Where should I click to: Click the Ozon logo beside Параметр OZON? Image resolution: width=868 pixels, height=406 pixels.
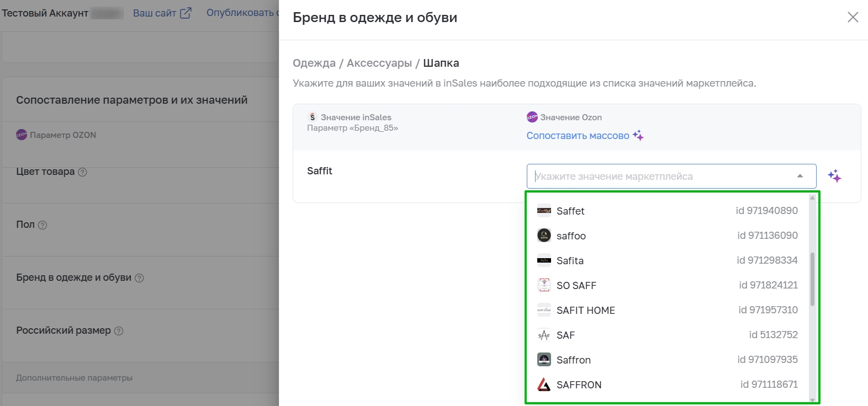coord(22,135)
